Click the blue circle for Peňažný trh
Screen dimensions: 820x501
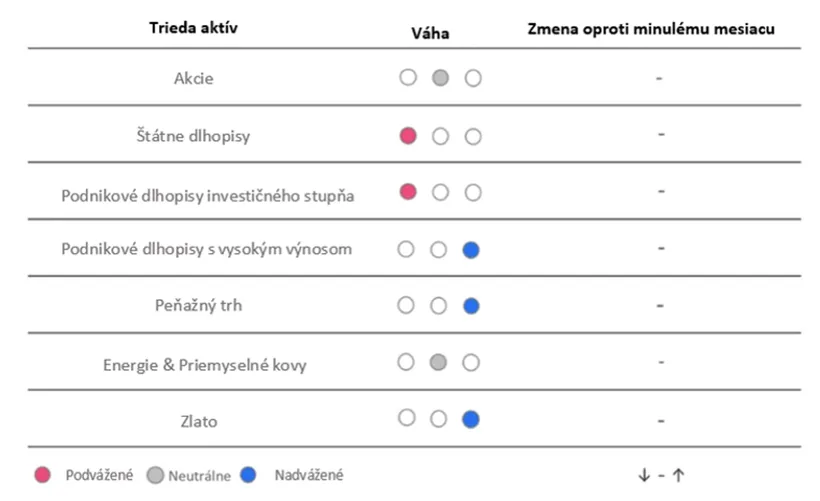(x=471, y=306)
